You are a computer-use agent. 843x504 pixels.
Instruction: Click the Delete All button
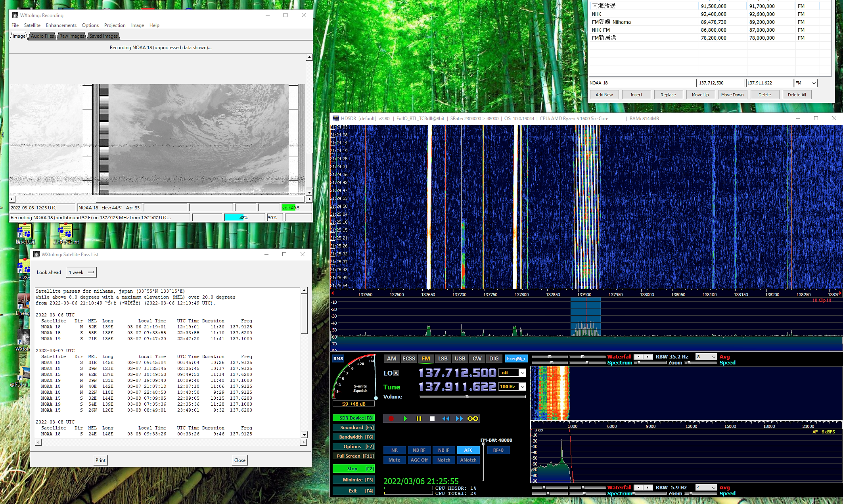pos(797,95)
